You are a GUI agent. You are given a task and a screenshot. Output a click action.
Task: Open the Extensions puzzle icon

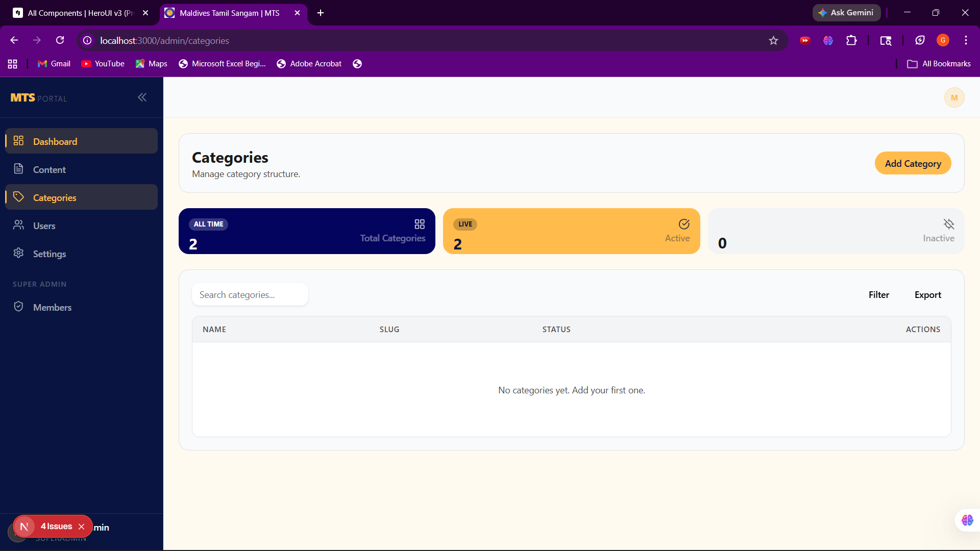851,40
